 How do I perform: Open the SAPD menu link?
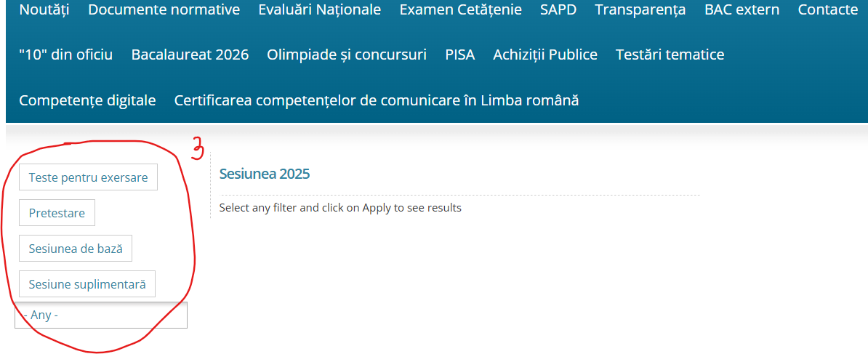pos(558,9)
